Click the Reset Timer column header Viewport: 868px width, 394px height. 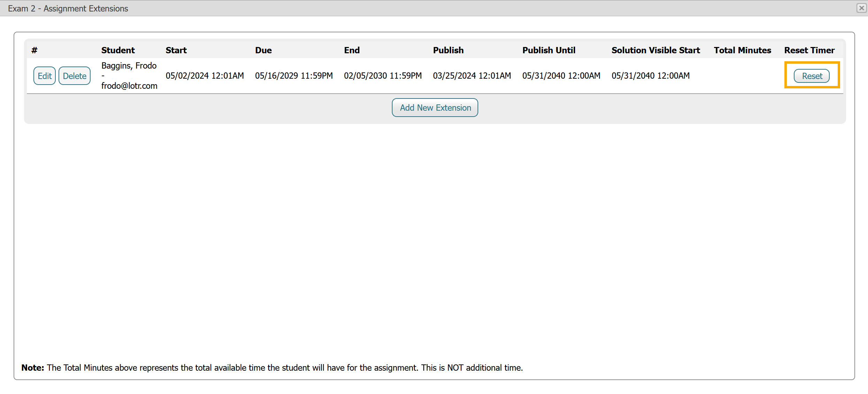pos(809,50)
